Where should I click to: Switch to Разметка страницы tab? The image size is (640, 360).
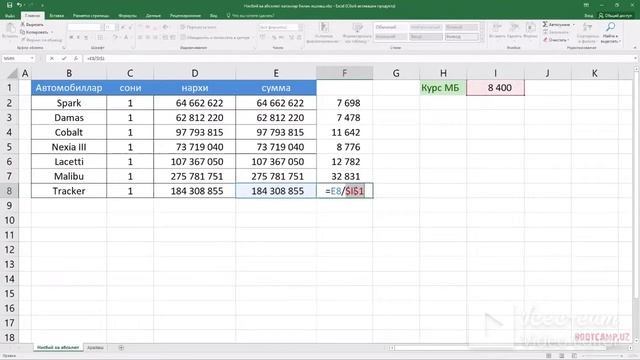pos(91,16)
